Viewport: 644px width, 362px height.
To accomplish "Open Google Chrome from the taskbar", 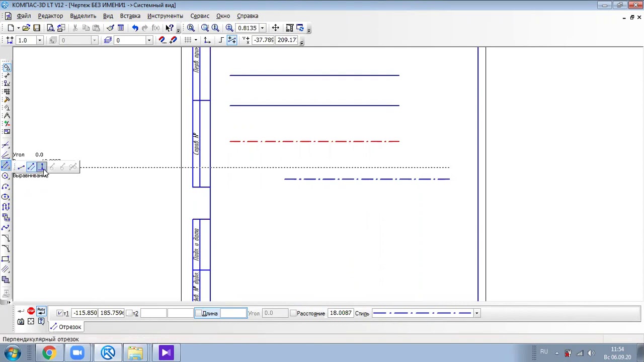I will point(48,353).
